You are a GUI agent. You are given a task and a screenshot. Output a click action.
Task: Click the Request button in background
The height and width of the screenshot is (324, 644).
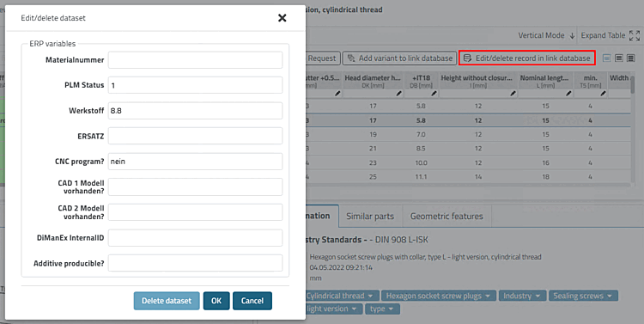tap(322, 58)
